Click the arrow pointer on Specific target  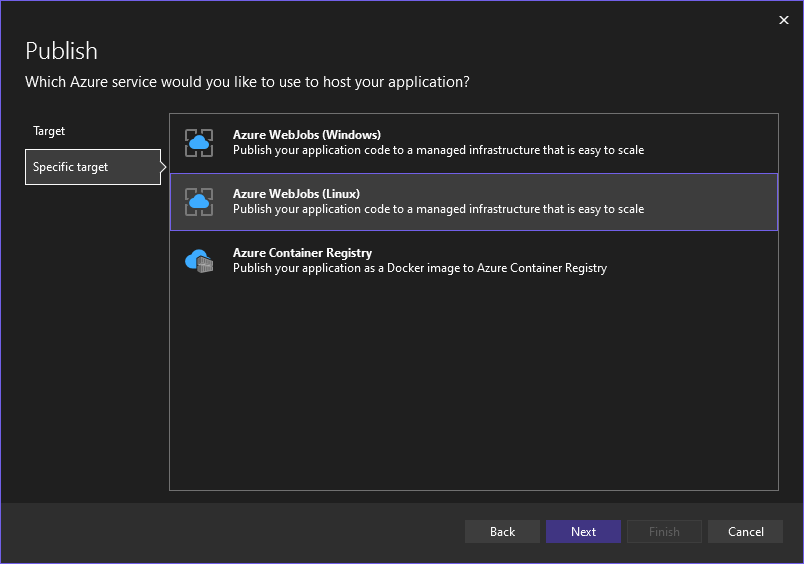click(164, 167)
